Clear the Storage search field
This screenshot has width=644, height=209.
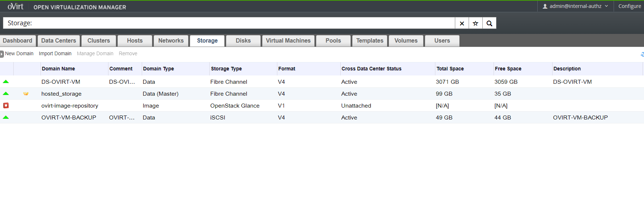click(462, 23)
